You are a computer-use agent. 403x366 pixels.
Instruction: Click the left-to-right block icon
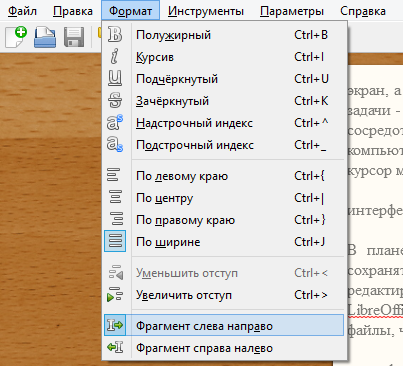tap(115, 325)
